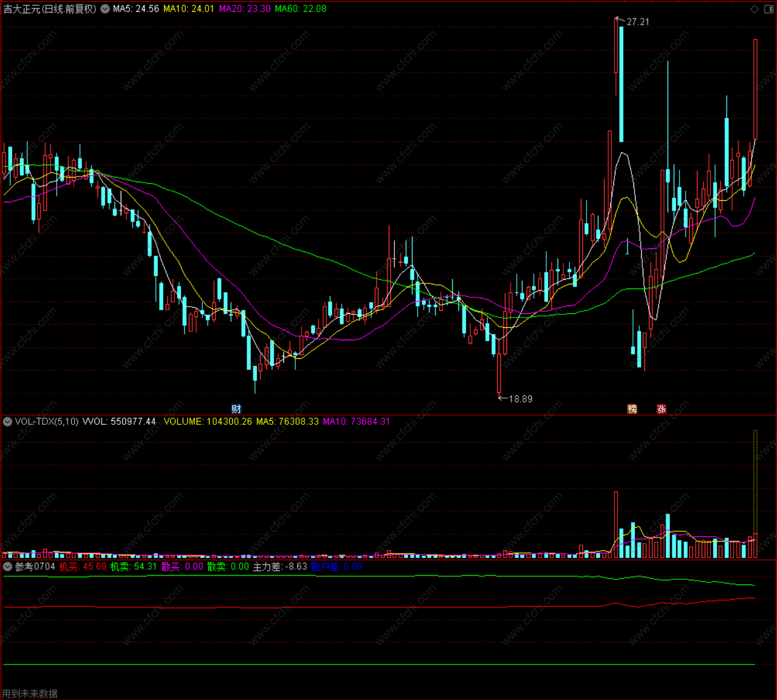Select the 散买: 0.00 value

click(x=182, y=567)
